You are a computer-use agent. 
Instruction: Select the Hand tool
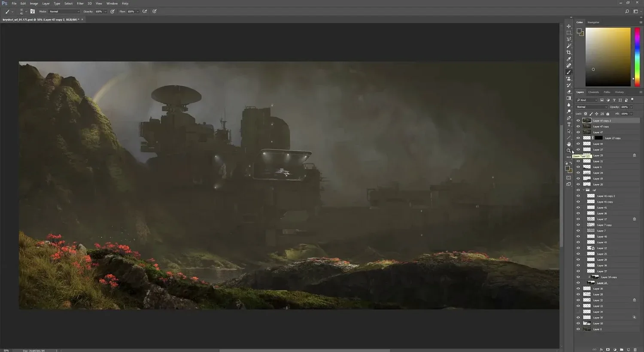[569, 144]
